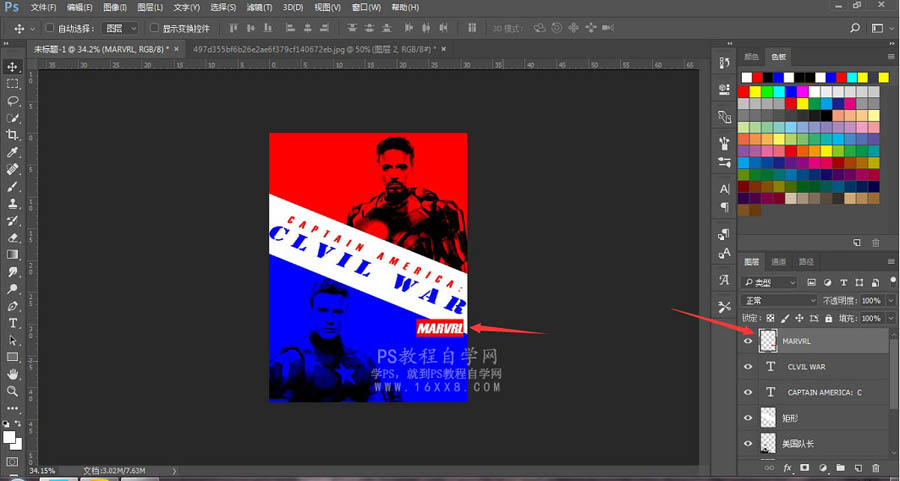Hide the CLVIL WAR text layer
The image size is (900, 481).
tap(748, 367)
